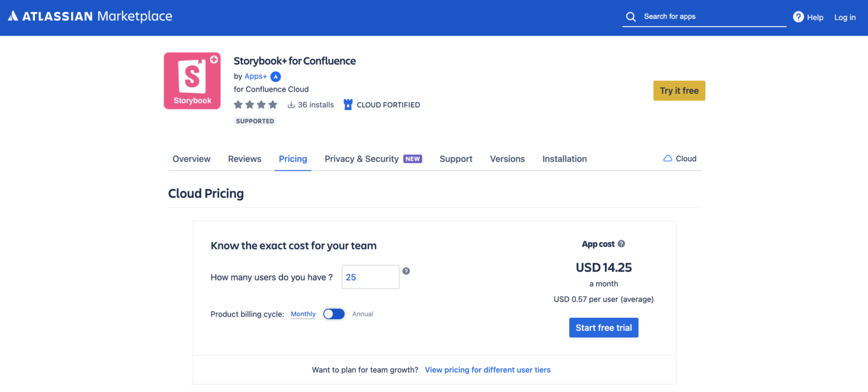This screenshot has height=392, width=868.
Task: Click Start free trial button
Action: (604, 328)
